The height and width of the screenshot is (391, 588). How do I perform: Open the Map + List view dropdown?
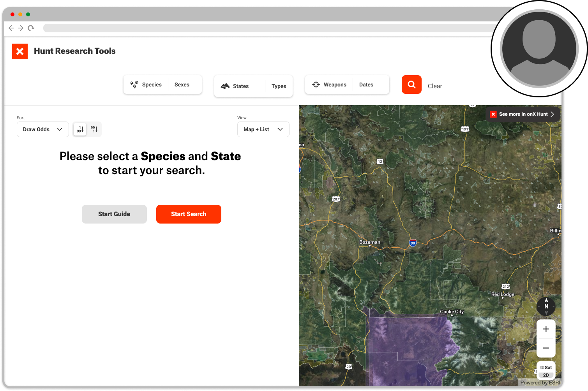pos(263,129)
